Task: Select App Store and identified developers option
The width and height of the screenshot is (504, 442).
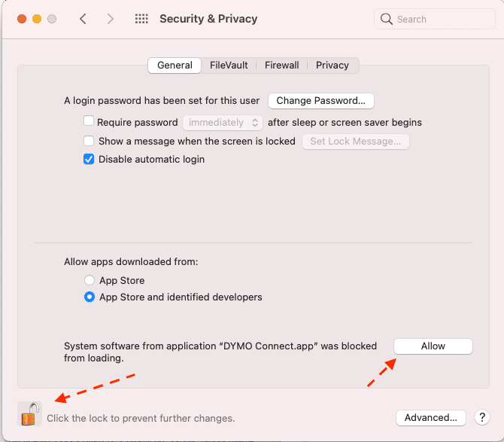Action: (90, 297)
